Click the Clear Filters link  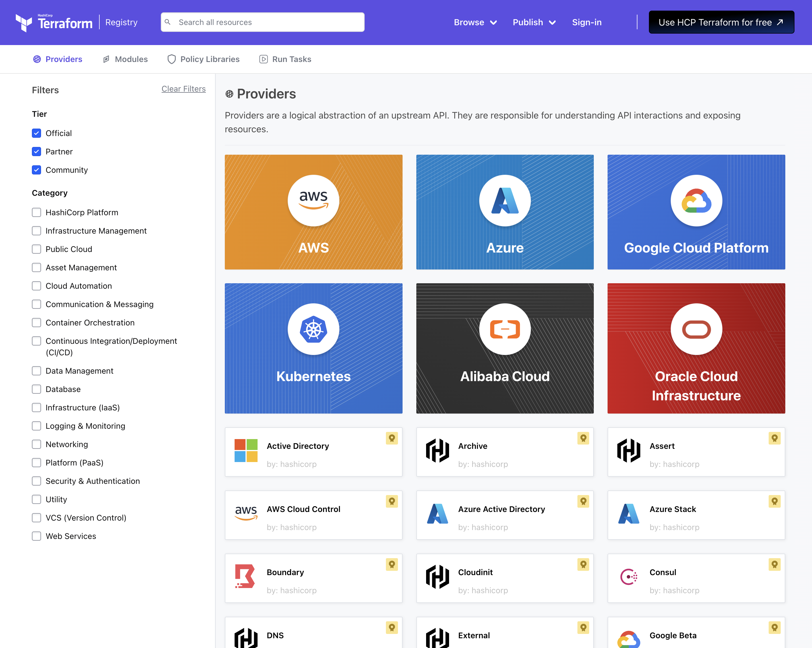click(183, 89)
